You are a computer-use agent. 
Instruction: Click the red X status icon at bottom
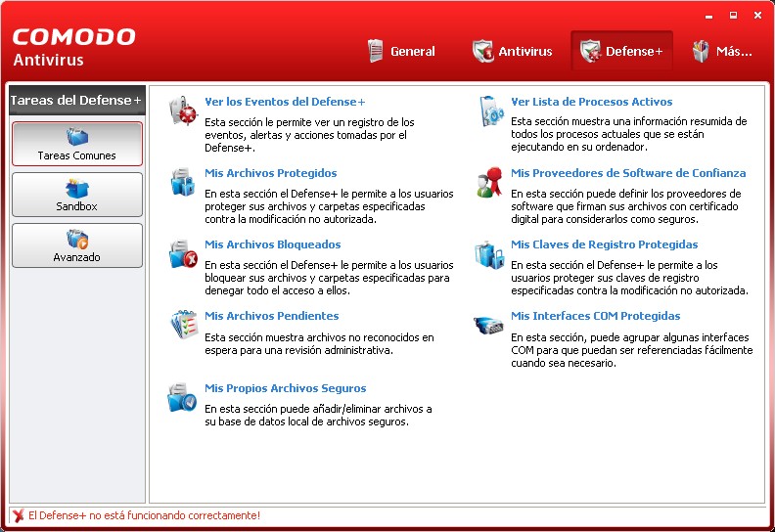click(19, 515)
